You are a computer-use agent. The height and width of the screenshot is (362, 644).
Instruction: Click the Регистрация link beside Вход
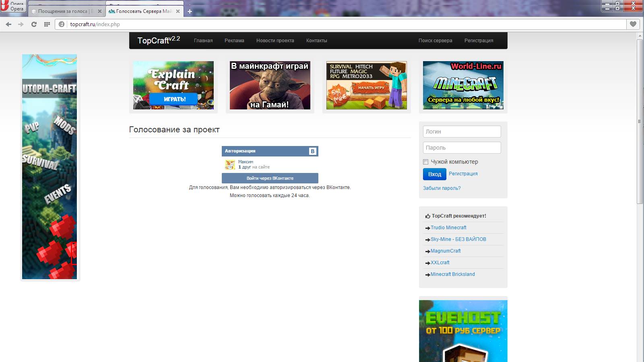(x=463, y=174)
